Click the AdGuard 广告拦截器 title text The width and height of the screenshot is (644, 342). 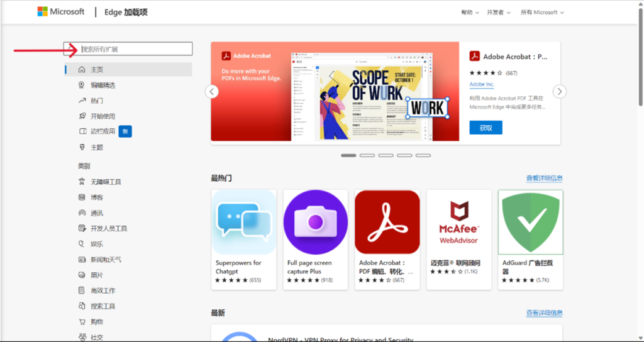(x=528, y=267)
